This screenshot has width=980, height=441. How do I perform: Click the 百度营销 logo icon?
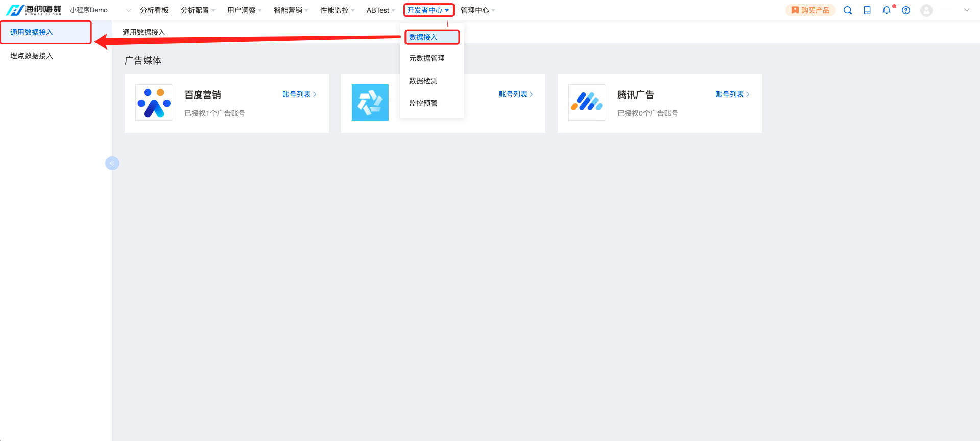[154, 103]
